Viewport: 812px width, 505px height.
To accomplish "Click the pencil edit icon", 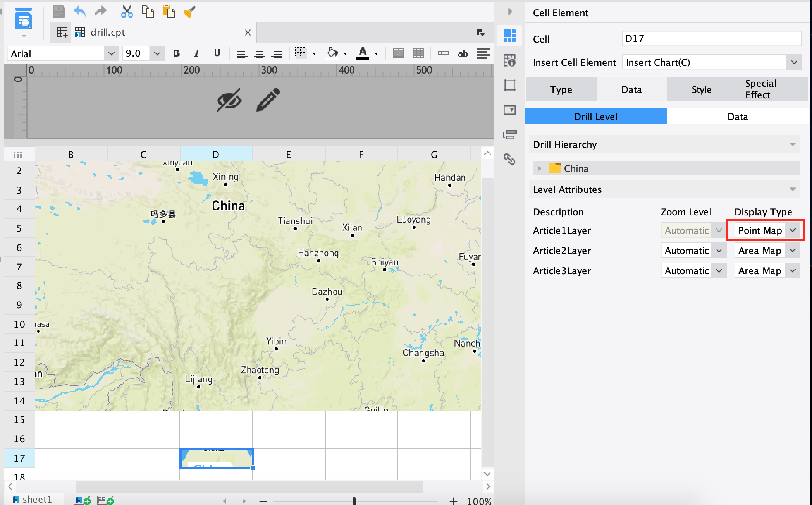I will pyautogui.click(x=268, y=100).
